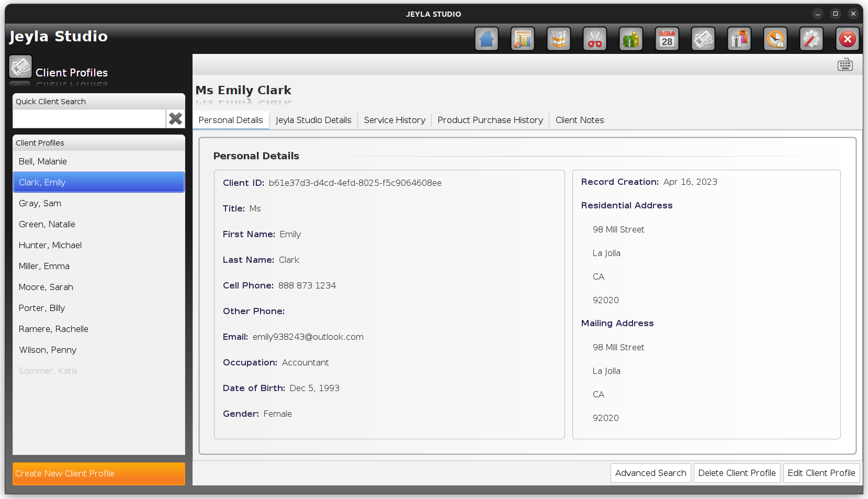868x499 pixels.
Task: Click email emily938243@outlook.com
Action: coord(308,337)
